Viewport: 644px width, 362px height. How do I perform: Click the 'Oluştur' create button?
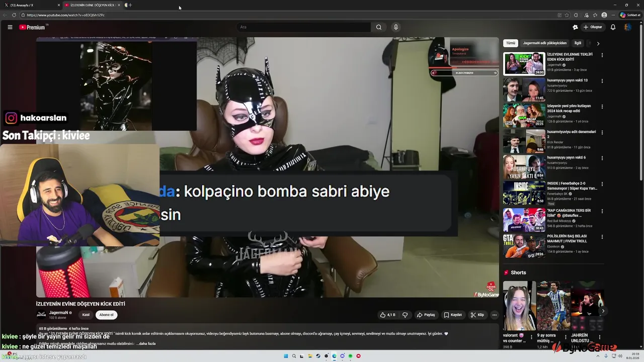[593, 27]
